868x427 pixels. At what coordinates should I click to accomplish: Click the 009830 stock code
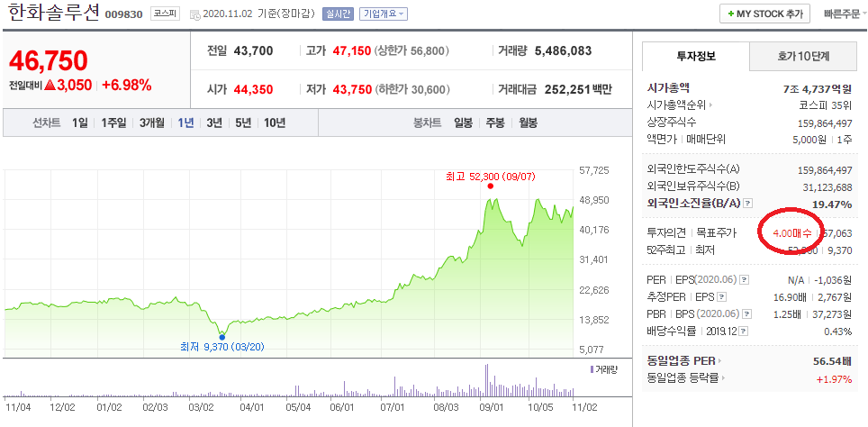(x=124, y=15)
